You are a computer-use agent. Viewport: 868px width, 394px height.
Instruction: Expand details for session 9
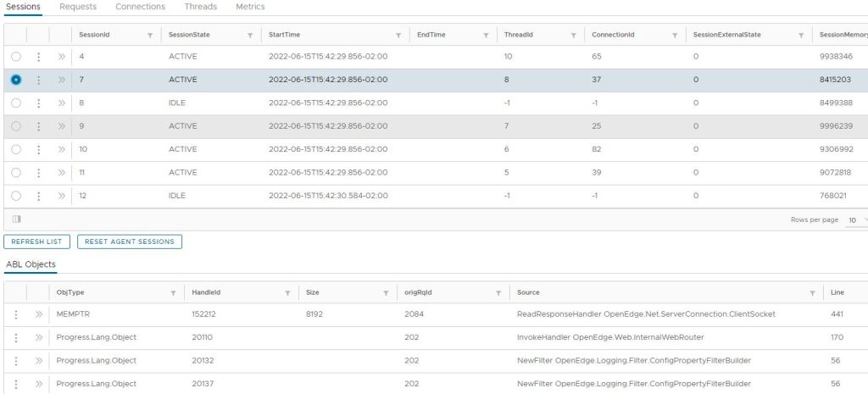tap(61, 126)
